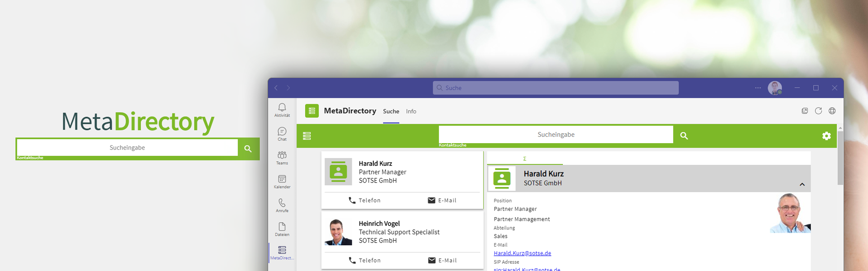The height and width of the screenshot is (271, 868).
Task: Open MetaDirectory app in sidebar
Action: click(x=282, y=253)
